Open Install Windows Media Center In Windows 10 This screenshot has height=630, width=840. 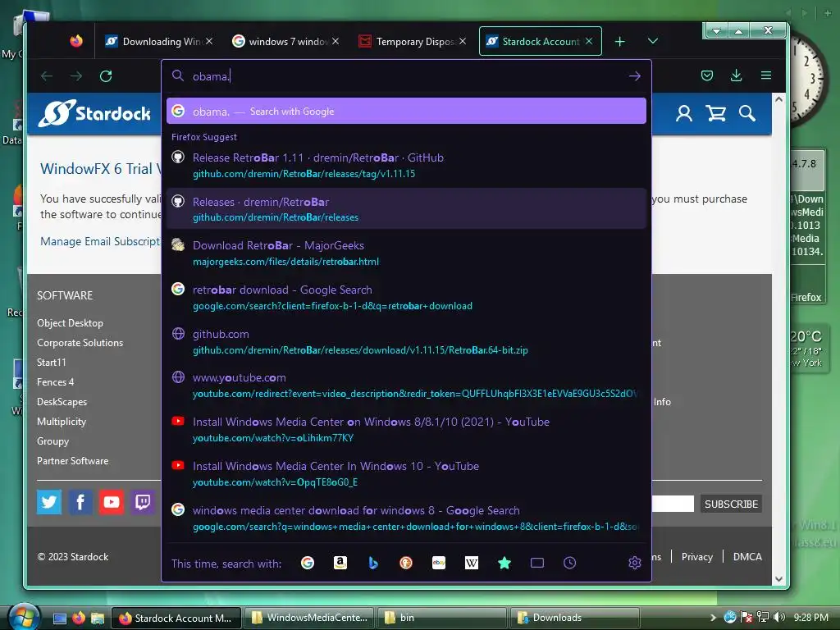pyautogui.click(x=406, y=473)
